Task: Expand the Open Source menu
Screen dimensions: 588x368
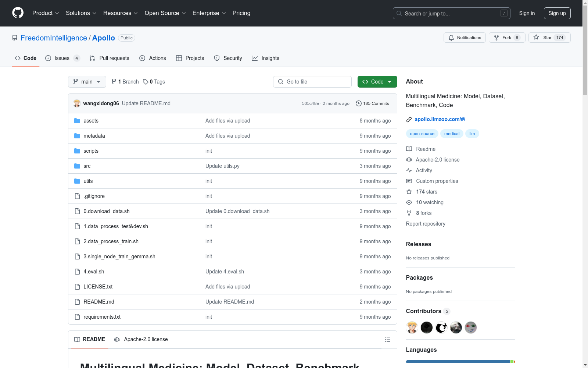Action: coord(165,13)
